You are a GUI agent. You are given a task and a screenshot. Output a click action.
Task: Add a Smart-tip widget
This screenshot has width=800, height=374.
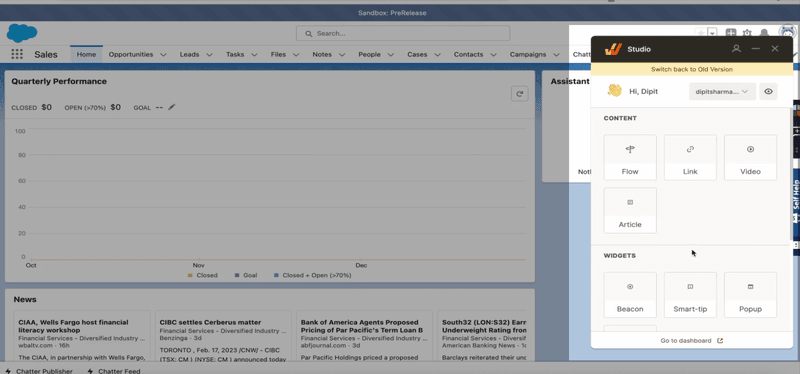click(x=690, y=294)
